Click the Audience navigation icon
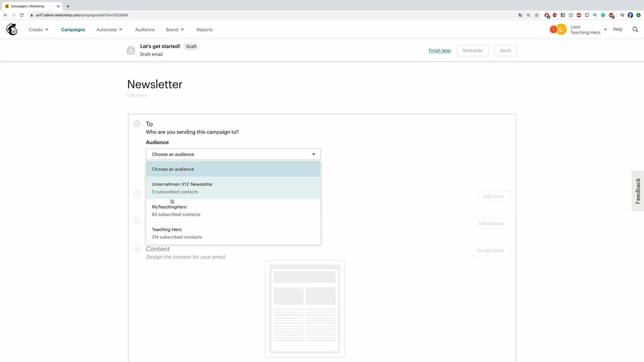 click(x=145, y=29)
